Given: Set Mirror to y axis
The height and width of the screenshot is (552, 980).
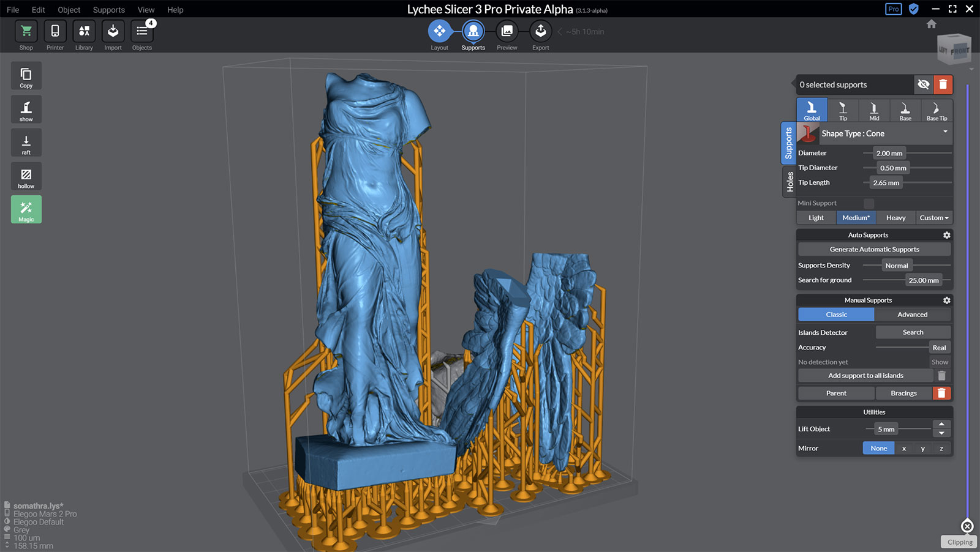Looking at the screenshot, I should pyautogui.click(x=923, y=449).
